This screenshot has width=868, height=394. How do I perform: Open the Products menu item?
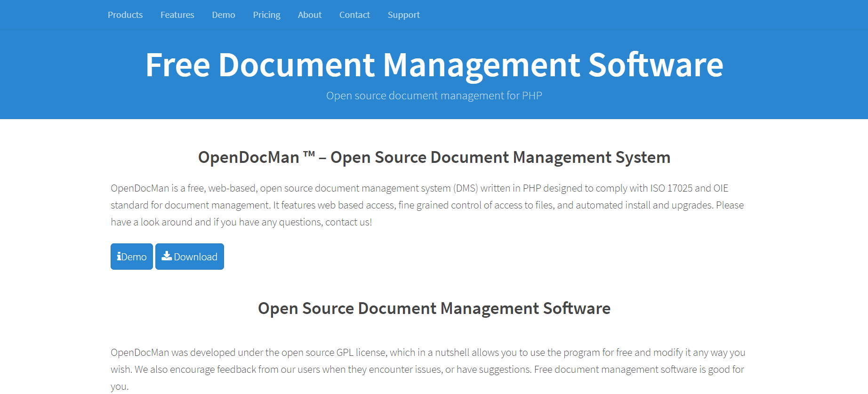pyautogui.click(x=125, y=15)
